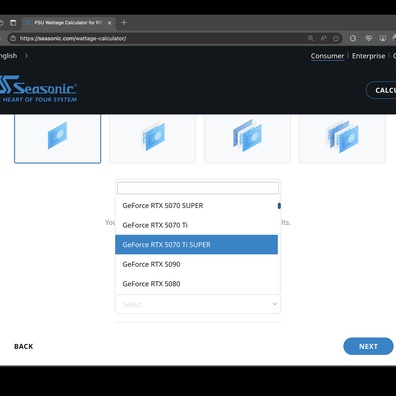Click the dropdown list scrollbar thumb
Screen dimensions: 396x396
279,206
